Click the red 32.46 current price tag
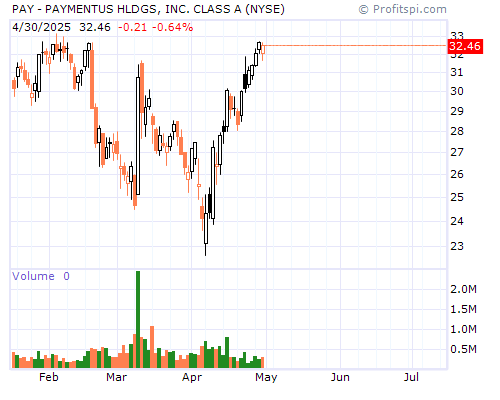 pos(465,46)
